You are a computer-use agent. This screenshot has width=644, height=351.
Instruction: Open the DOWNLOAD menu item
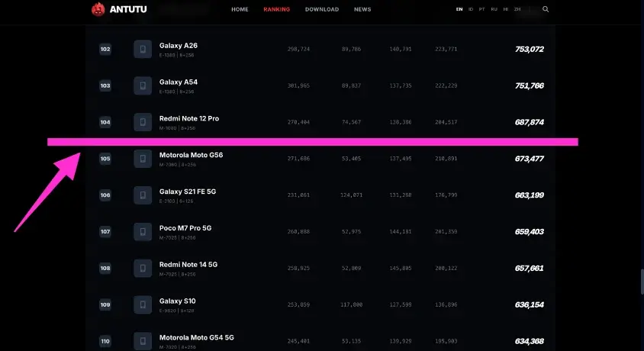point(322,9)
